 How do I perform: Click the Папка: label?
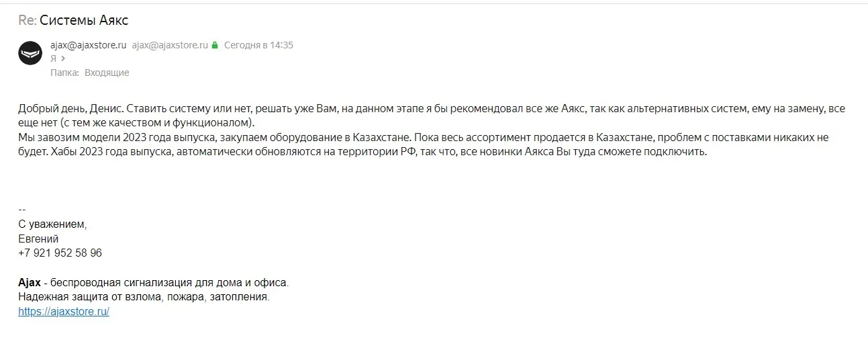coord(65,73)
